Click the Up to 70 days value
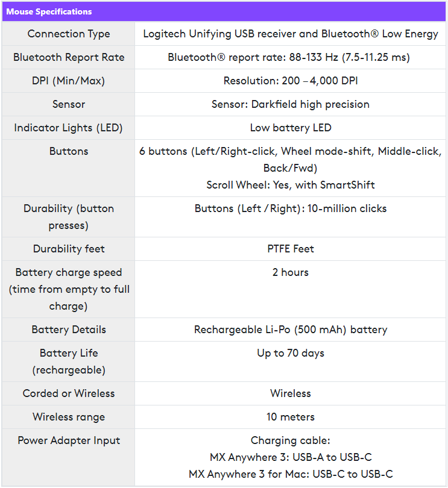The image size is (448, 488). coord(291,353)
